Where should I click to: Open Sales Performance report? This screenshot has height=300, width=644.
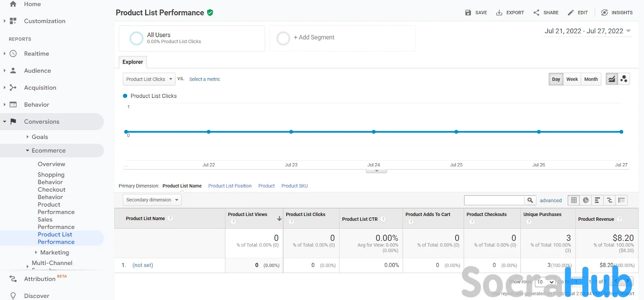pos(56,223)
